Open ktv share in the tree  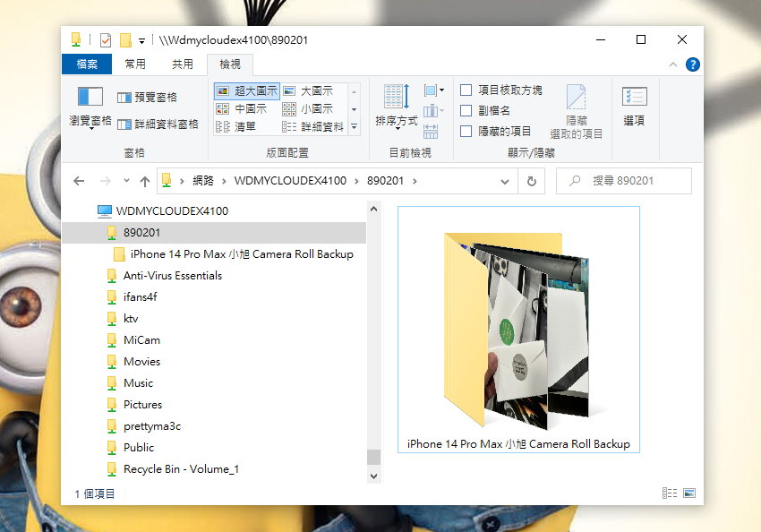123,319
